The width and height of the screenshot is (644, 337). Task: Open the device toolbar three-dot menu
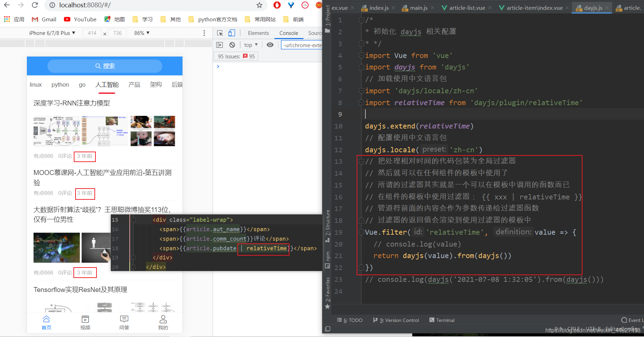[x=204, y=33]
